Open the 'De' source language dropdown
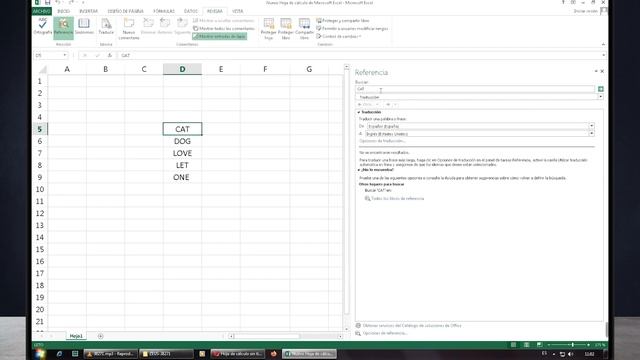The width and height of the screenshot is (640, 360). [x=591, y=126]
